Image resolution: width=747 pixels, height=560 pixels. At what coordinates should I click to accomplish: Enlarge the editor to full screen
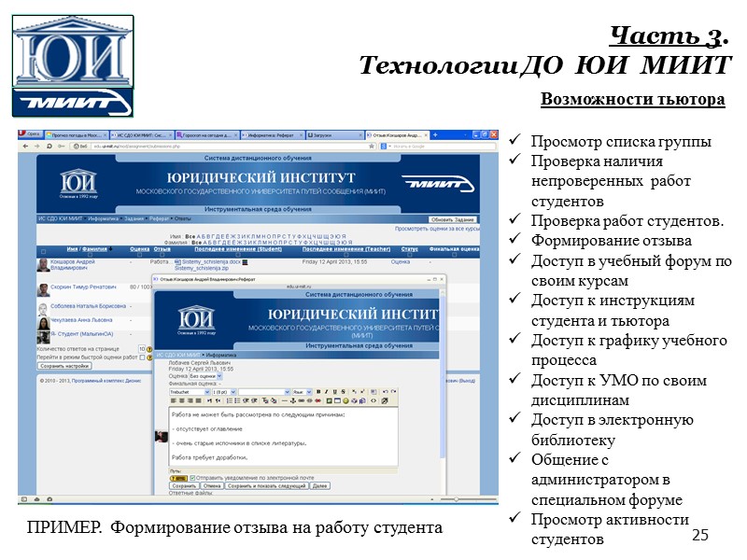tap(385, 401)
